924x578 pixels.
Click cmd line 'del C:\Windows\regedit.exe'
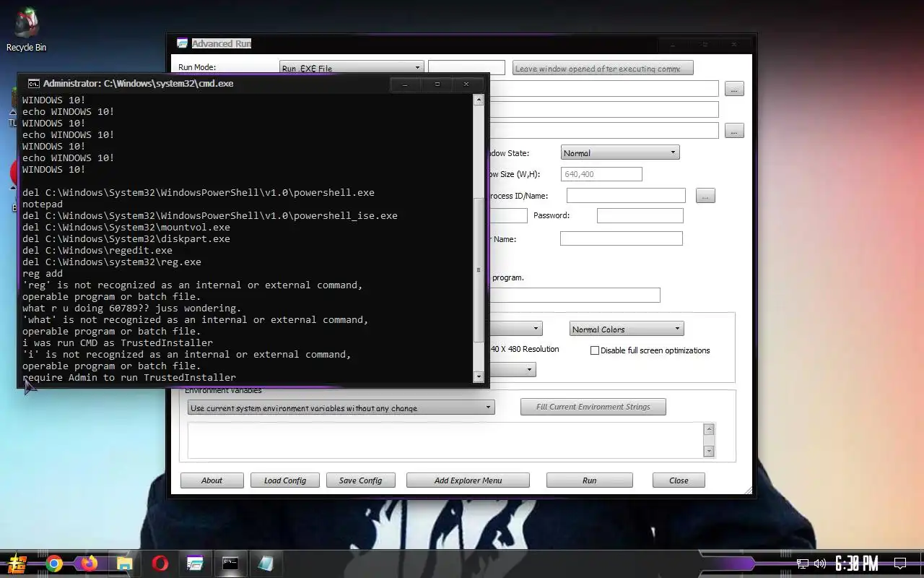(97, 250)
